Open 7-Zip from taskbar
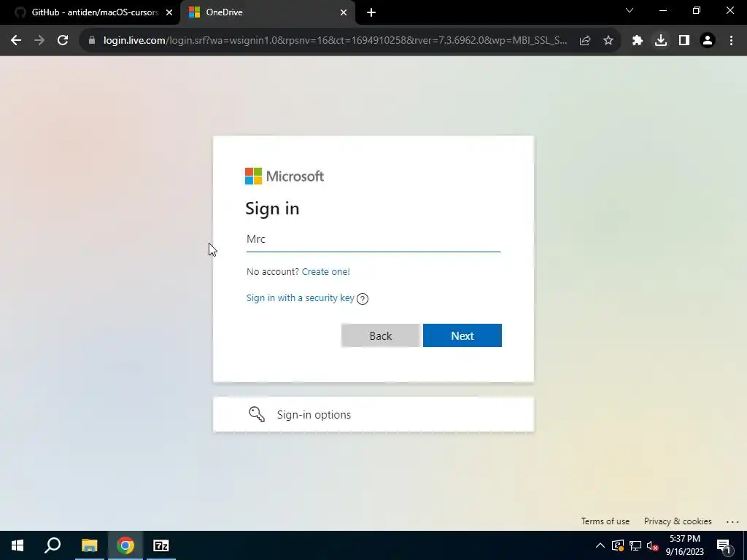The width and height of the screenshot is (747, 560). pyautogui.click(x=161, y=545)
